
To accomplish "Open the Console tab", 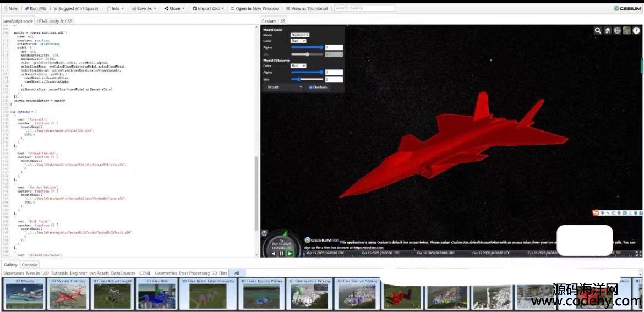I will pyautogui.click(x=29, y=265).
